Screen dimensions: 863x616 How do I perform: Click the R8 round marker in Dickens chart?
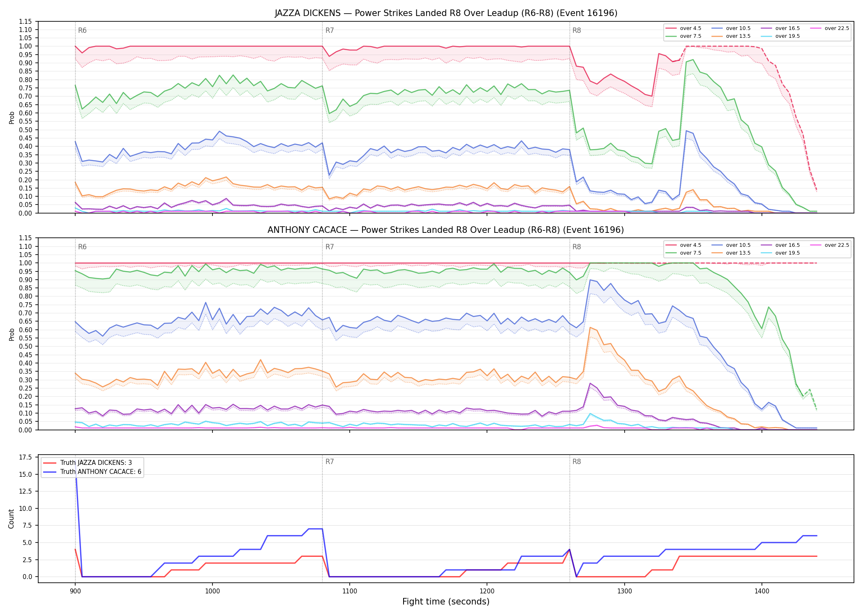pyautogui.click(x=577, y=30)
